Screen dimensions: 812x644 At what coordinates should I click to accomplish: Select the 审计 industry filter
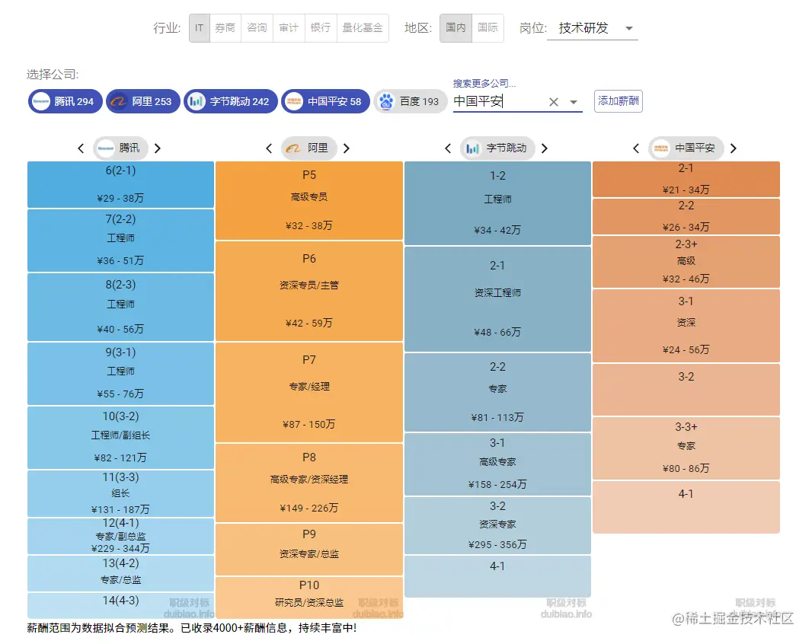[x=289, y=28]
